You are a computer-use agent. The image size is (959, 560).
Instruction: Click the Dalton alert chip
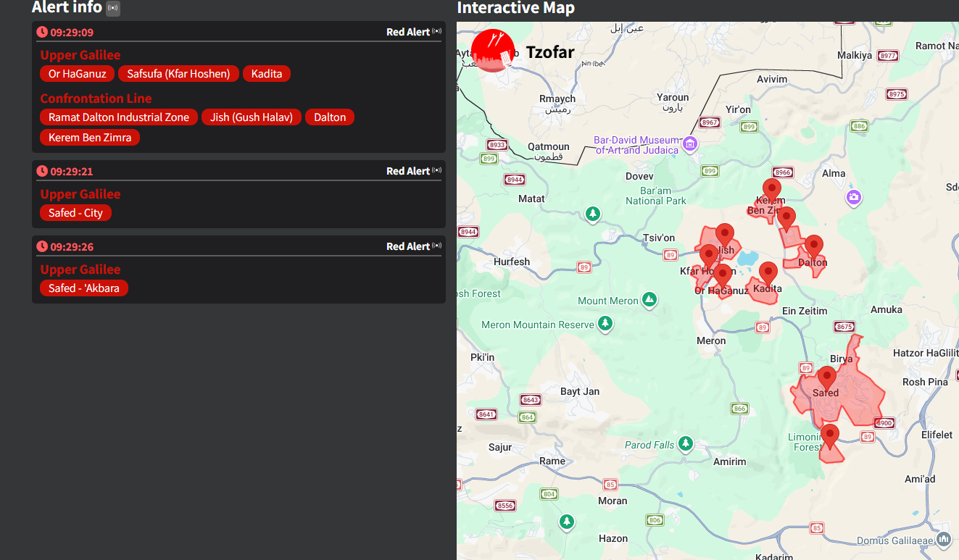point(330,117)
